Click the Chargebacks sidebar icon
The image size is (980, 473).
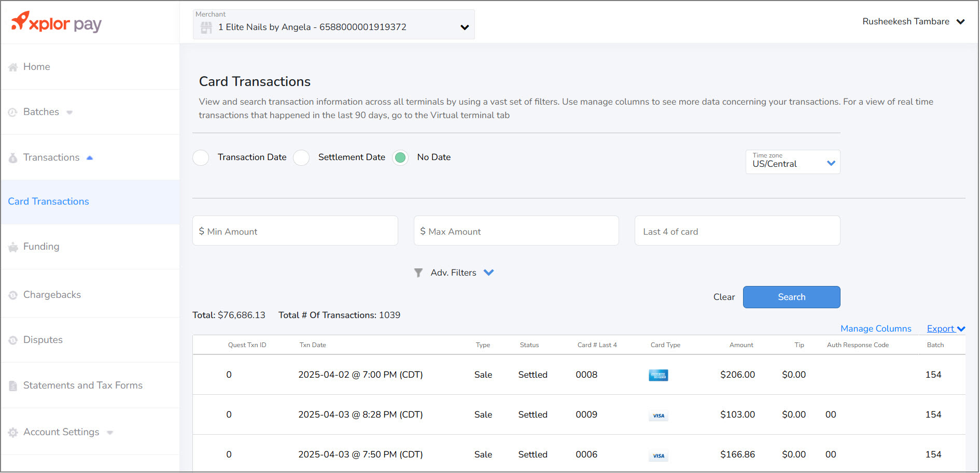(x=13, y=295)
